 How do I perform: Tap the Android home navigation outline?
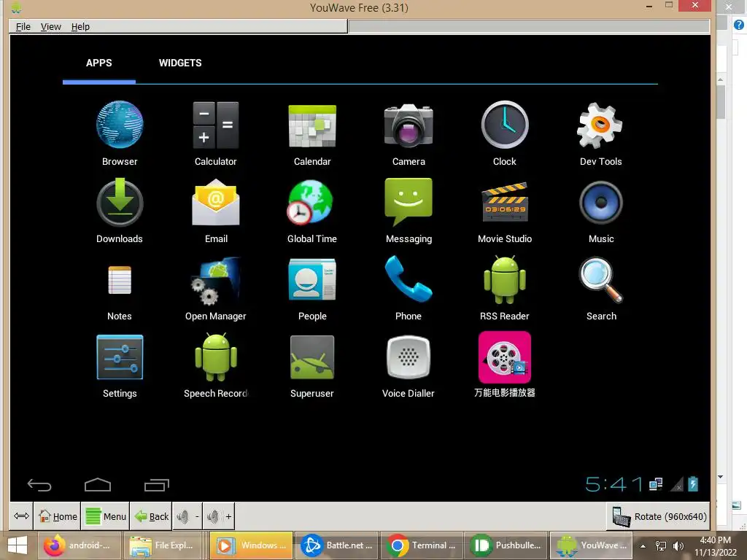pos(98,484)
